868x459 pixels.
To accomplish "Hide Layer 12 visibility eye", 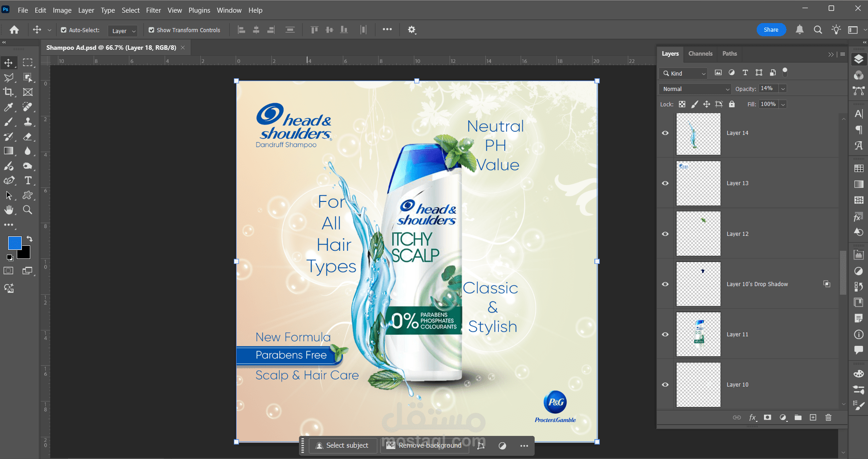I will [x=665, y=234].
